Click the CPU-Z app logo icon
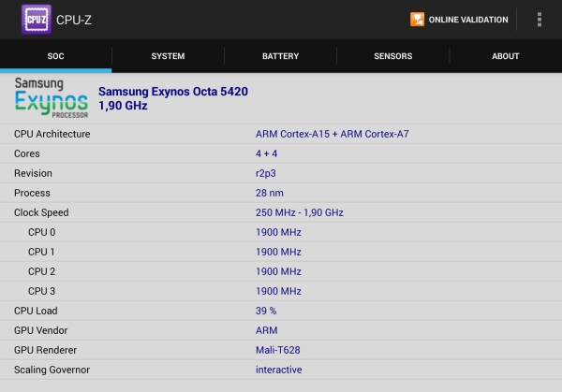Viewport: 562px width, 392px height. pos(37,20)
